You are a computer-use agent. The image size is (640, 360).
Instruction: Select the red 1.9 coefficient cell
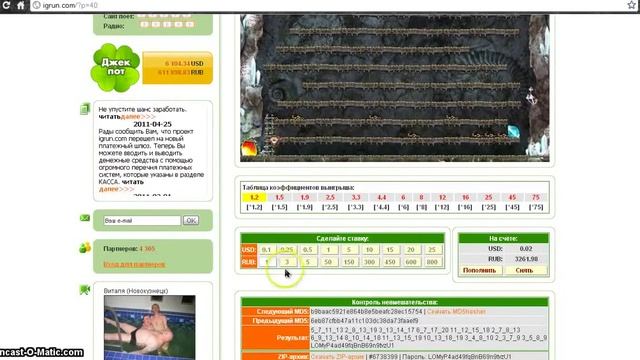[304, 197]
